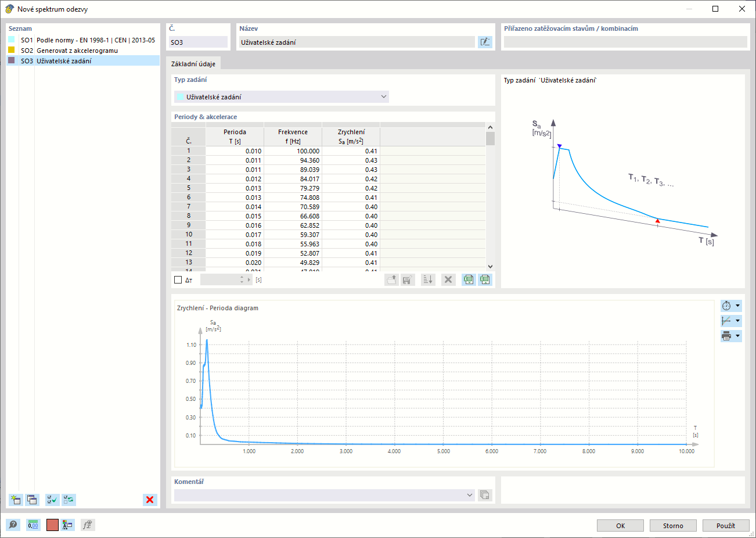The width and height of the screenshot is (756, 538).
Task: Click the acceleration cell in row 5
Action: pyautogui.click(x=351, y=188)
